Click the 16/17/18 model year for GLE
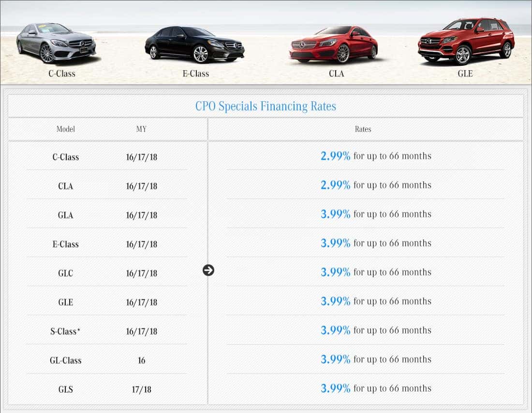 click(x=142, y=302)
